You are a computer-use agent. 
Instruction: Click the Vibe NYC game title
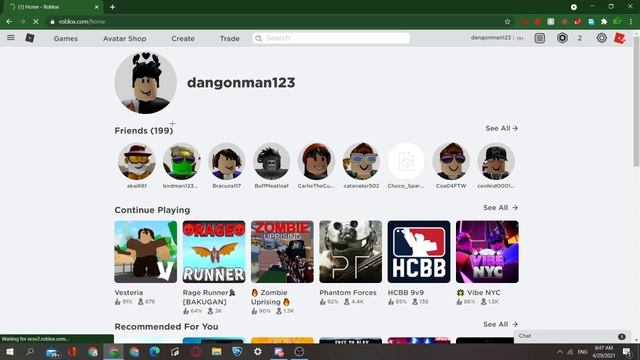478,293
